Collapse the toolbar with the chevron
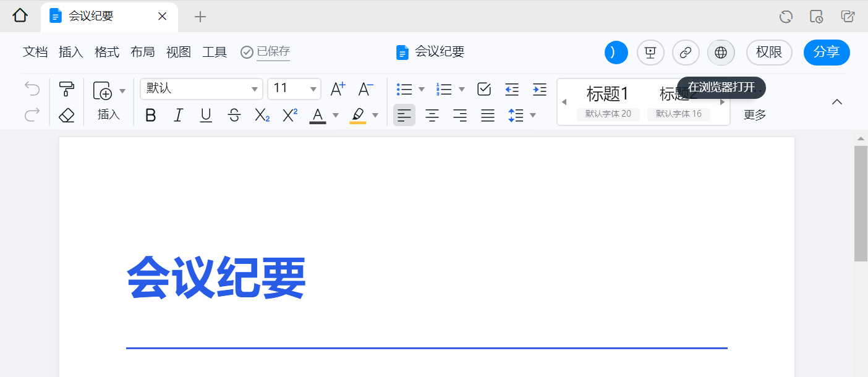This screenshot has height=377, width=868. pyautogui.click(x=837, y=102)
